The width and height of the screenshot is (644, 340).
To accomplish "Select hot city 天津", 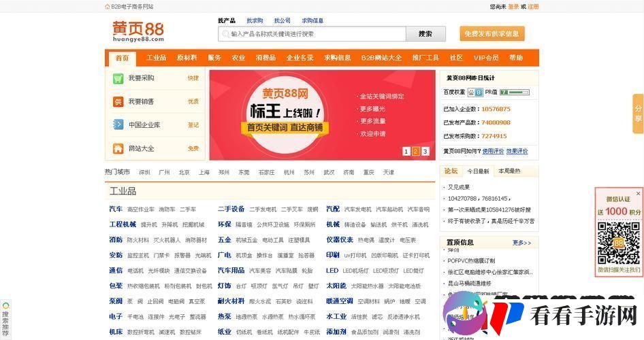I will tap(389, 173).
